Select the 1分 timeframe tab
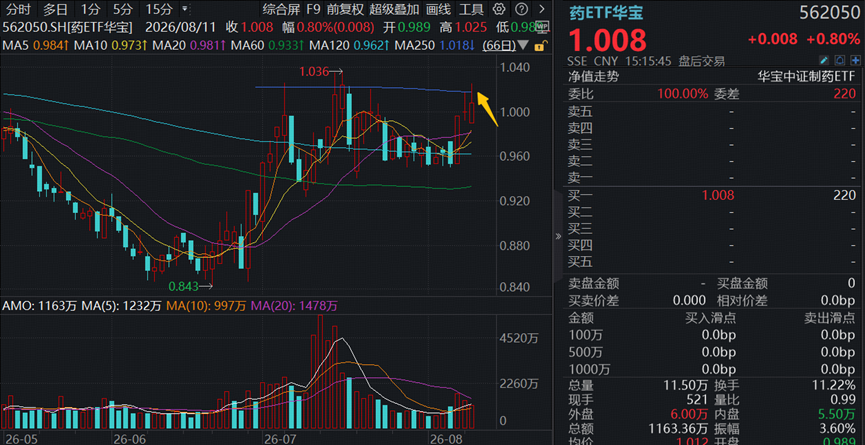 (90, 9)
